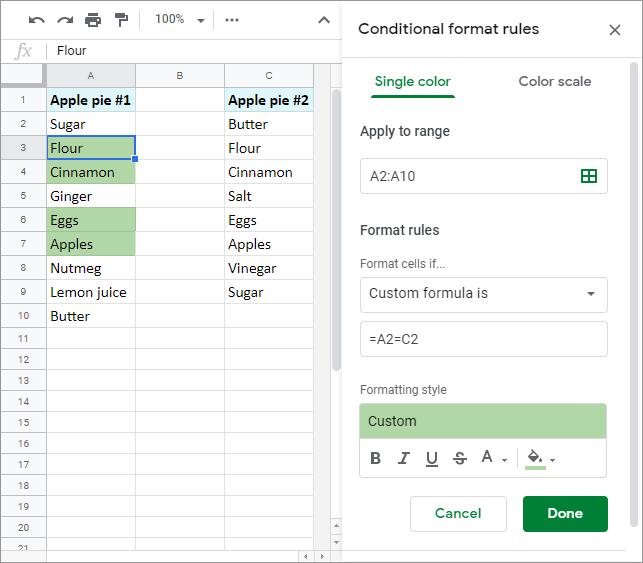The height and width of the screenshot is (563, 643).
Task: Click the select data range grid icon
Action: 589,176
